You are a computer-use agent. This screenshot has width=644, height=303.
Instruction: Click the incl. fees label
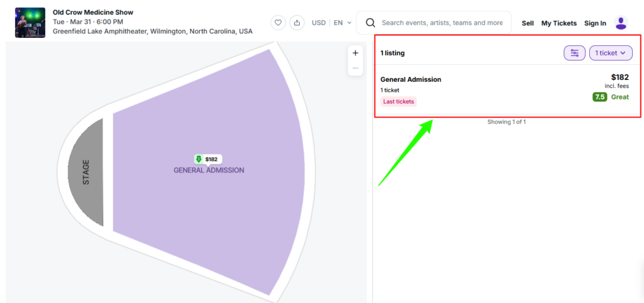pos(616,86)
